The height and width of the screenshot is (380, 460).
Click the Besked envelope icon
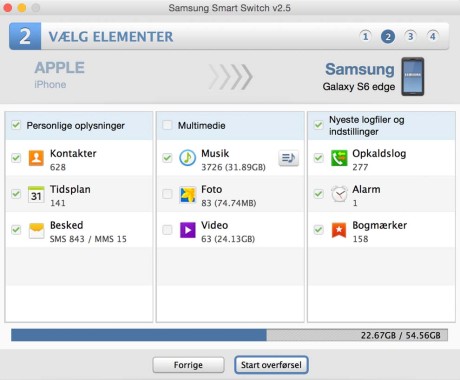(x=36, y=230)
